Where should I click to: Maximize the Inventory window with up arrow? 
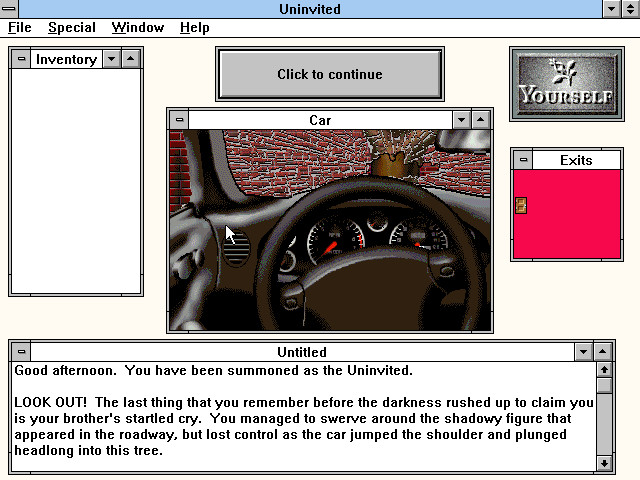[x=131, y=59]
